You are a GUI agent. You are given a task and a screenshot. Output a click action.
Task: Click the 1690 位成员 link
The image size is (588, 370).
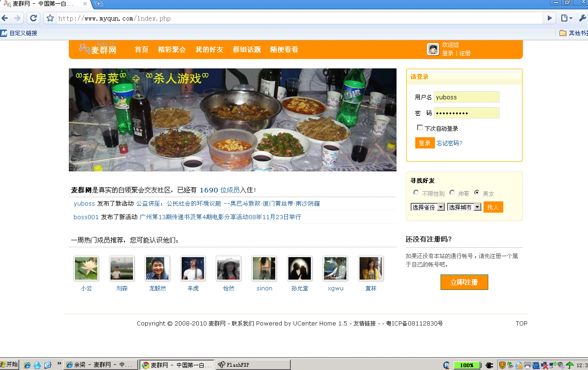220,190
